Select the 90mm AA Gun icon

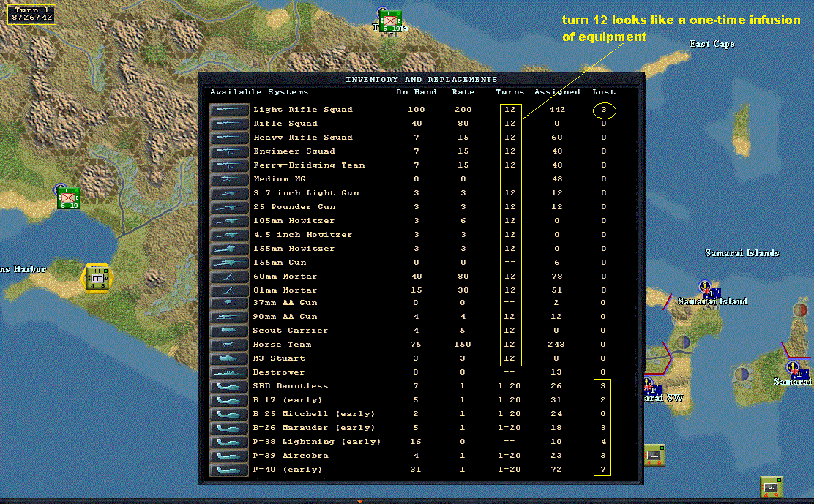pyautogui.click(x=229, y=317)
